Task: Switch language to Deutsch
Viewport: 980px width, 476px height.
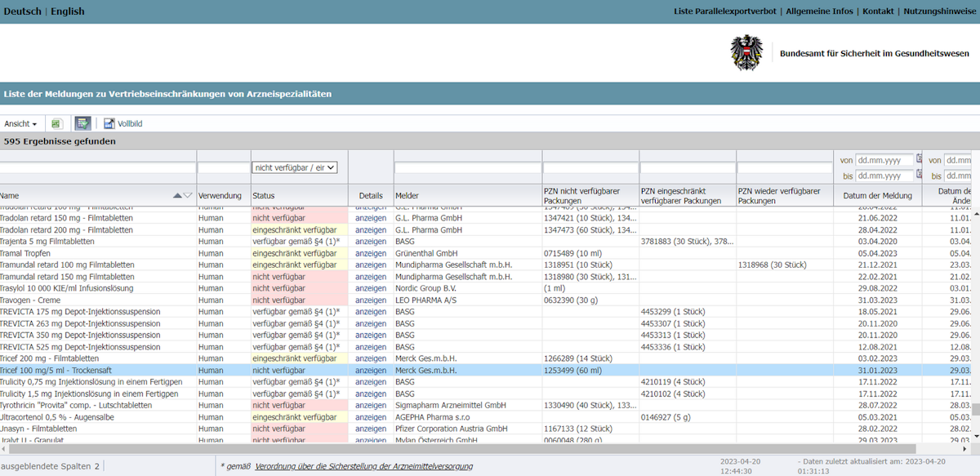Action: pyautogui.click(x=23, y=11)
